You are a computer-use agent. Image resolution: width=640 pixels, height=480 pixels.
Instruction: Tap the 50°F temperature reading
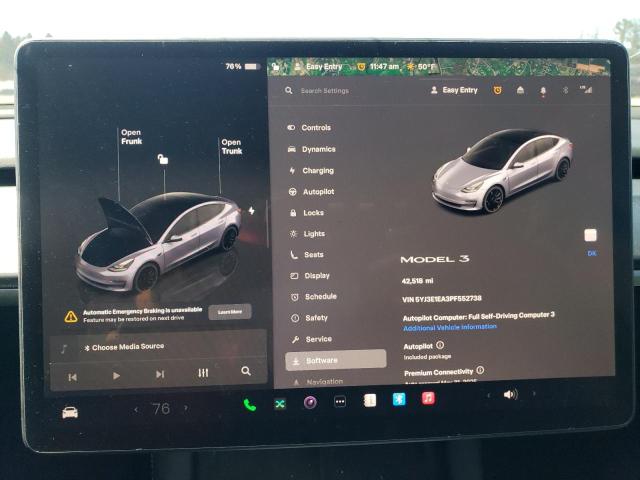click(426, 66)
